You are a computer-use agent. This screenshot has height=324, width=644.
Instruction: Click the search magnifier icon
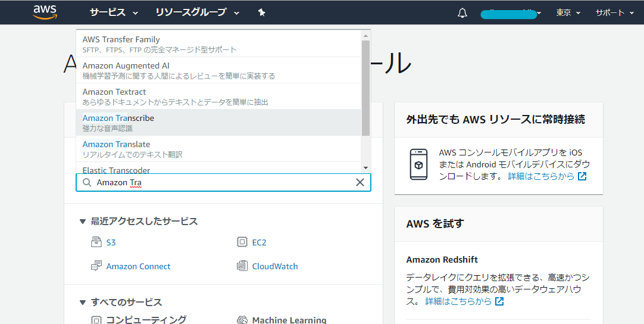tap(87, 182)
